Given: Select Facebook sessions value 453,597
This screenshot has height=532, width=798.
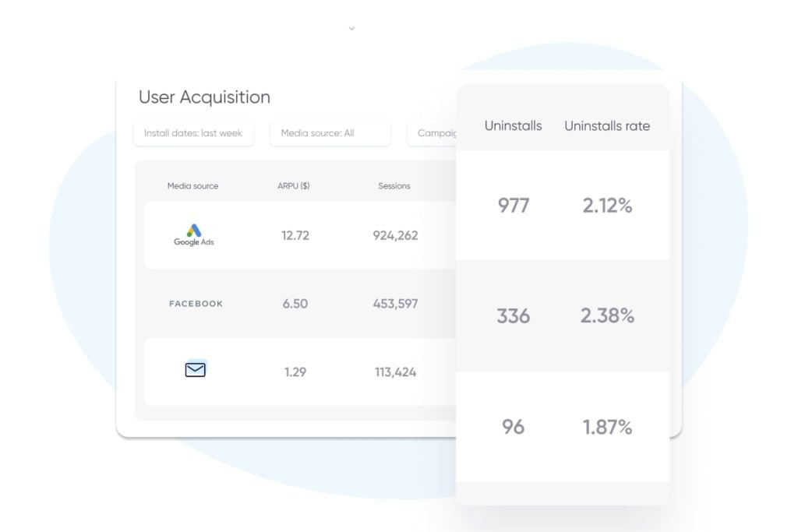Looking at the screenshot, I should 395,304.
